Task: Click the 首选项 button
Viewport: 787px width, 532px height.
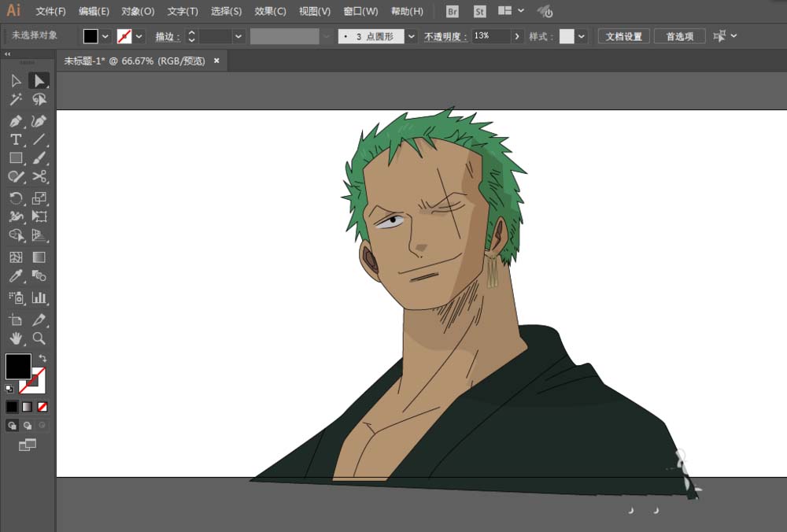Action: click(679, 36)
